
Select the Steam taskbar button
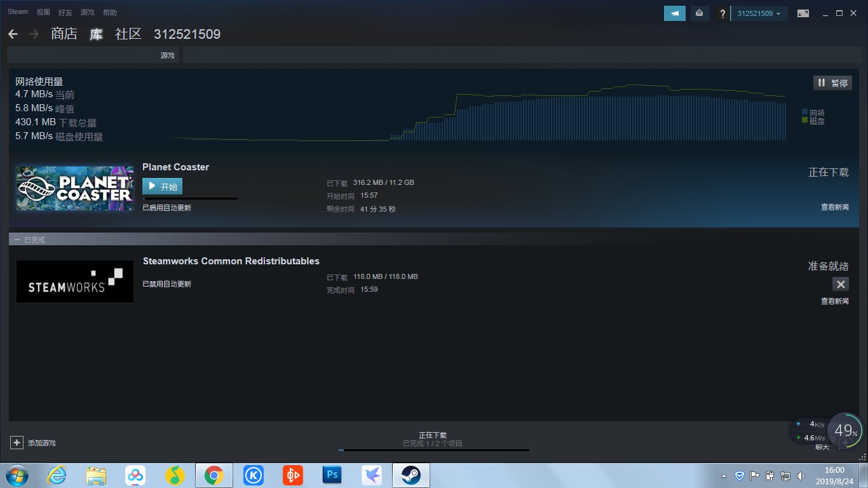[x=411, y=475]
